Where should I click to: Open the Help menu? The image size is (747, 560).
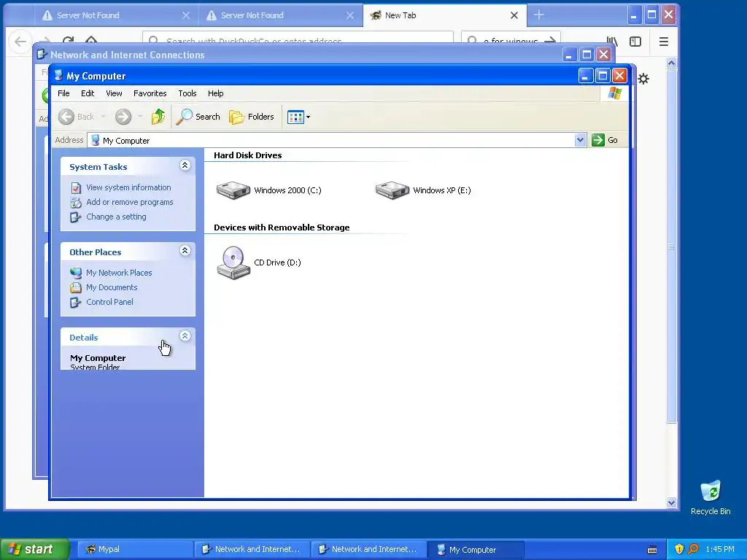[x=215, y=93]
